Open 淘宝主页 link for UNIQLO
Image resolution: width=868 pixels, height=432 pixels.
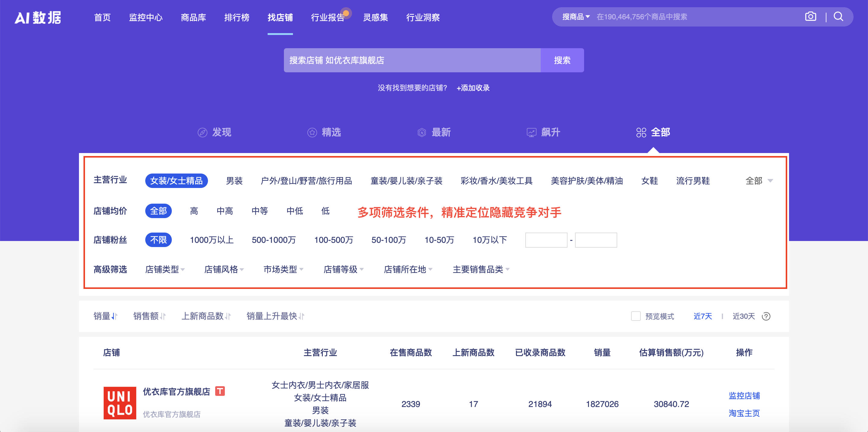coord(744,413)
